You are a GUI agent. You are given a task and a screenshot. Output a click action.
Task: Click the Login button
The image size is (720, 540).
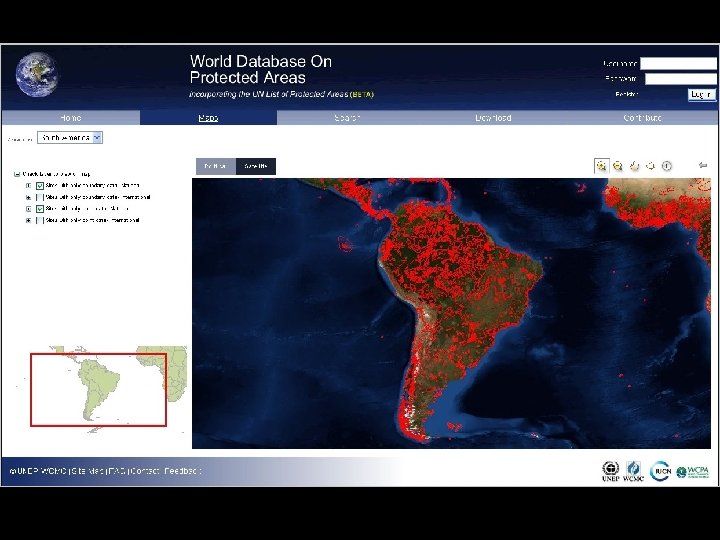coord(701,94)
